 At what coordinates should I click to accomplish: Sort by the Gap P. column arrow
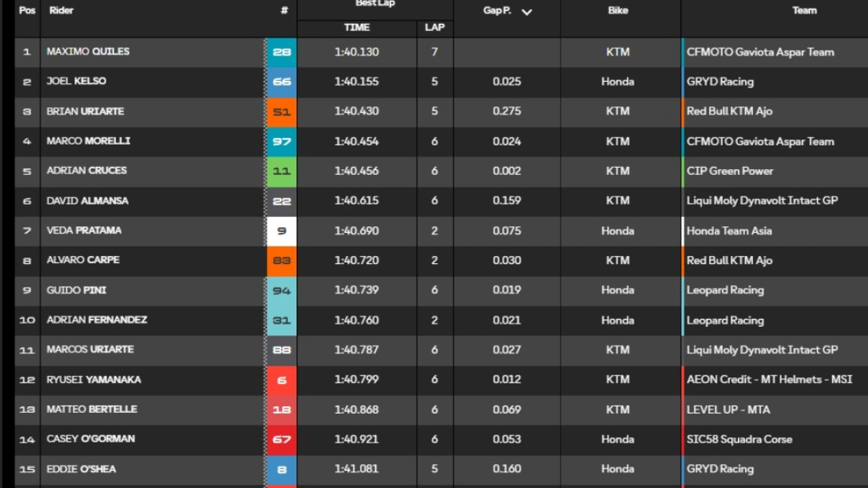pos(527,12)
